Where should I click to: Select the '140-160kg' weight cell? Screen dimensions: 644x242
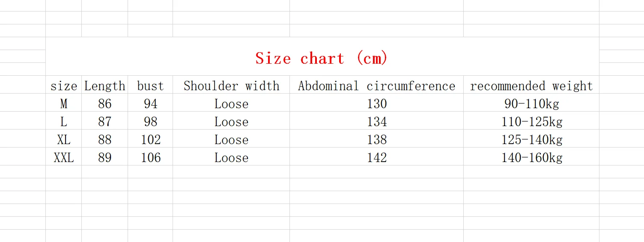(x=531, y=156)
